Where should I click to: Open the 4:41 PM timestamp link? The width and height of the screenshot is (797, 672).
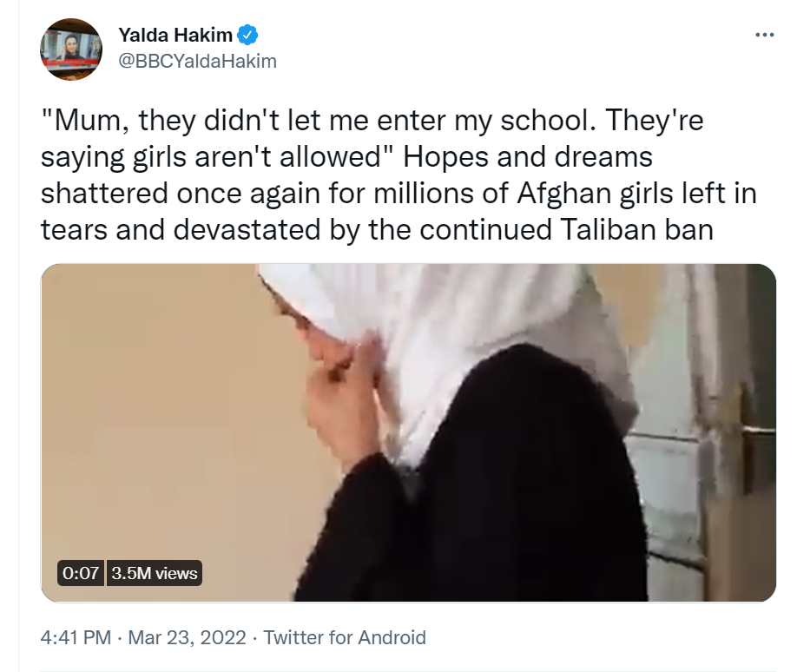coord(76,638)
